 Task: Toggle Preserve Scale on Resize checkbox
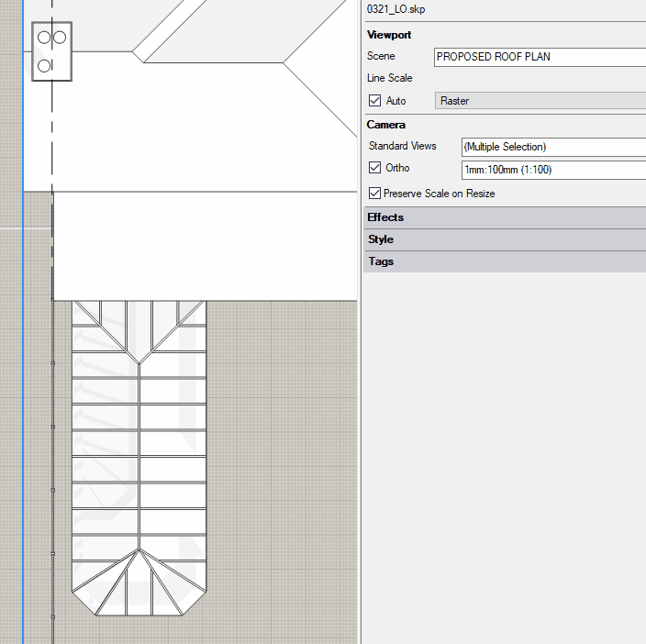(x=374, y=194)
